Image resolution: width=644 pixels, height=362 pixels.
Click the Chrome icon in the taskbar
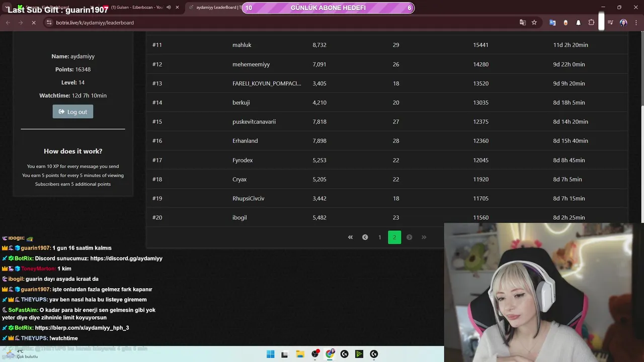tap(330, 354)
